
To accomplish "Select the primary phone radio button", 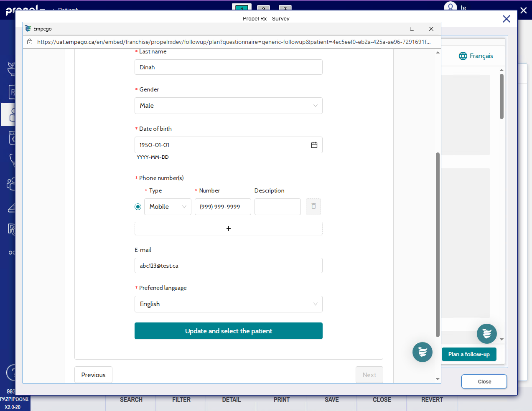I will (138, 207).
